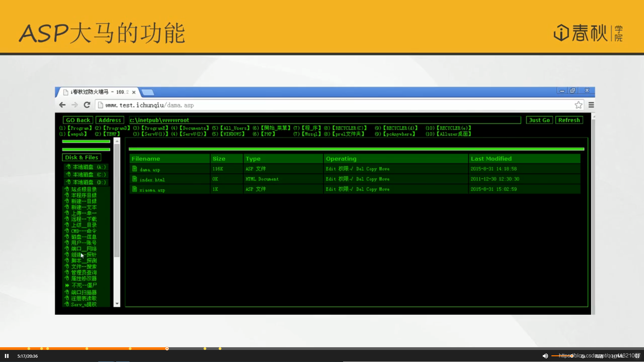The image size is (644, 362).
Task: Open 【All_Users】 shortcut link
Action: click(x=235, y=128)
